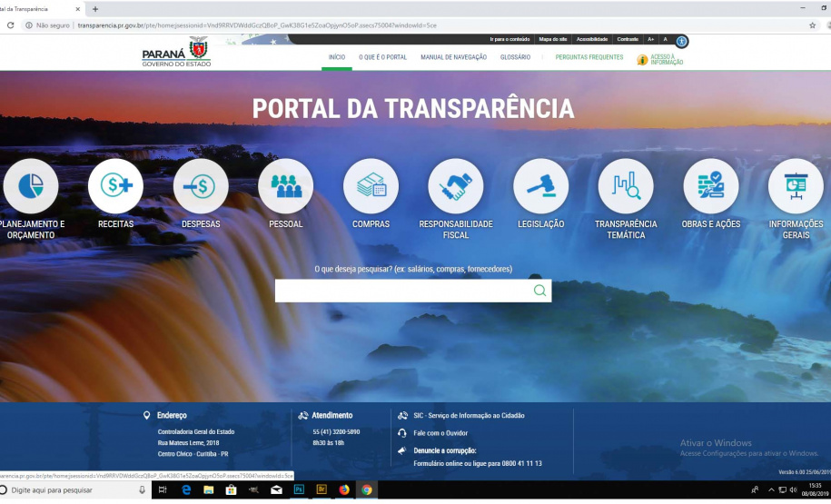The image size is (831, 504).
Task: Click the Rua Mateus Leme, 2018 address
Action: 188,442
